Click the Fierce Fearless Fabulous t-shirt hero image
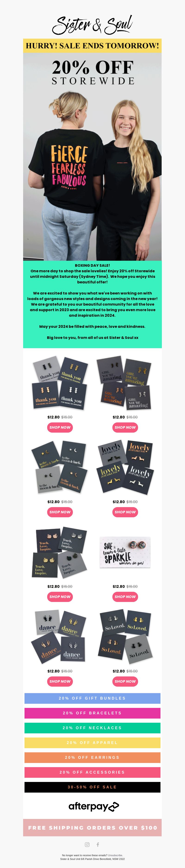The width and height of the screenshot is (185, 868). click(x=92, y=156)
